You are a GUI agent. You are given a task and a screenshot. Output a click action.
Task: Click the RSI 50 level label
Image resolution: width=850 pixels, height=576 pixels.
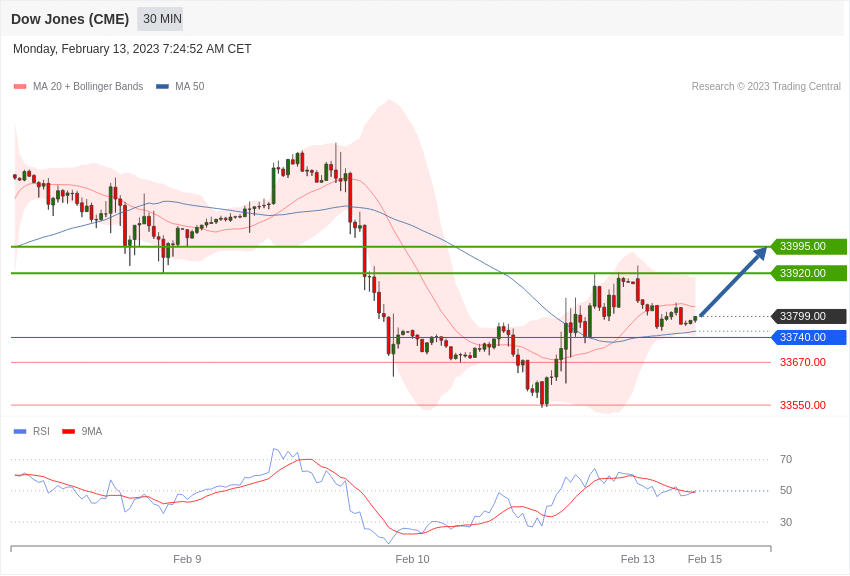coord(786,490)
